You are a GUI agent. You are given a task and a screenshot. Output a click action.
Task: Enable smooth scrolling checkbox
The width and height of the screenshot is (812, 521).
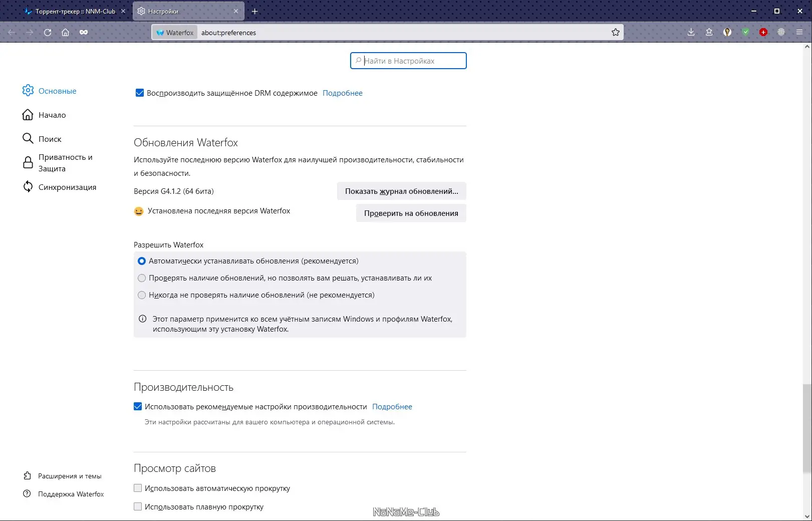138,506
